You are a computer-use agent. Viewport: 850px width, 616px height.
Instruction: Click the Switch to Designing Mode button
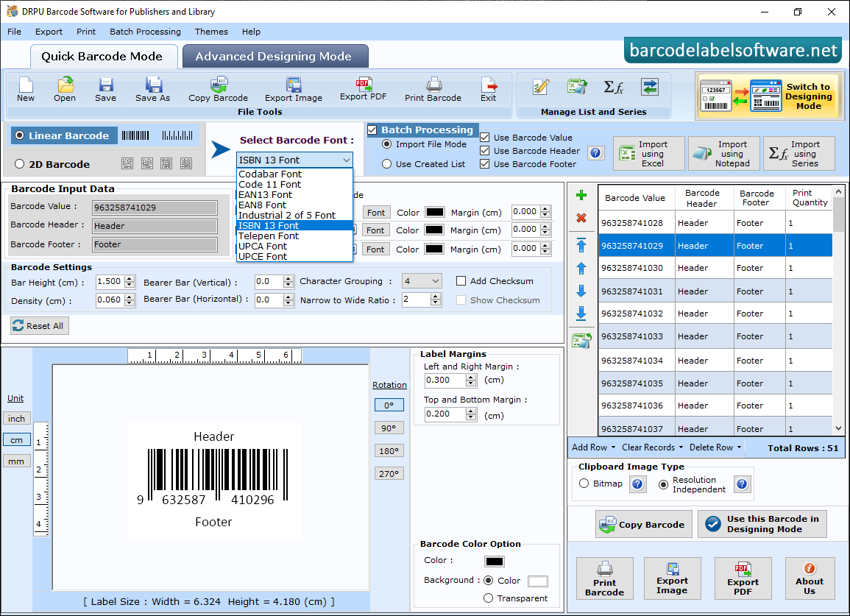(x=769, y=96)
